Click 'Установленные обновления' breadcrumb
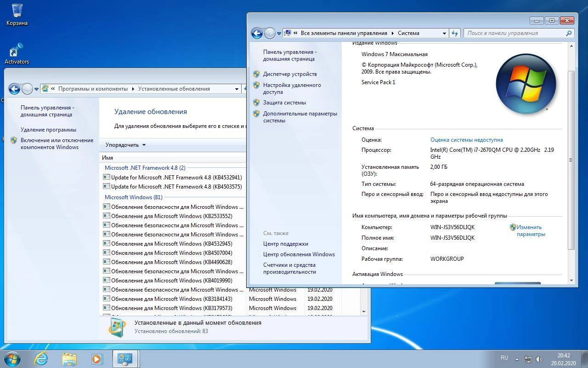Screen dimensions: 588x368 174,89
